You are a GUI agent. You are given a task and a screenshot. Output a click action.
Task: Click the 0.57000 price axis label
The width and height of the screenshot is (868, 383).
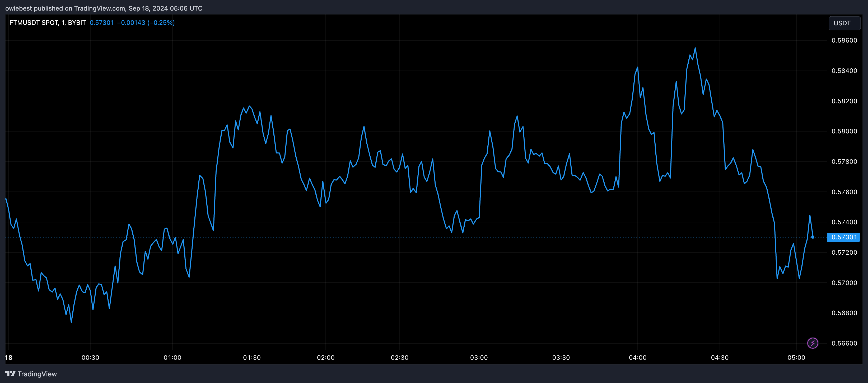pos(844,283)
